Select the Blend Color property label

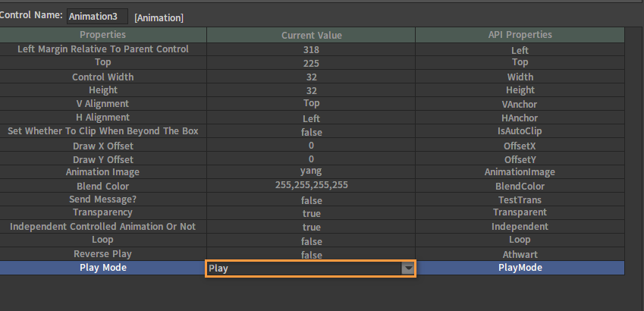(103, 186)
